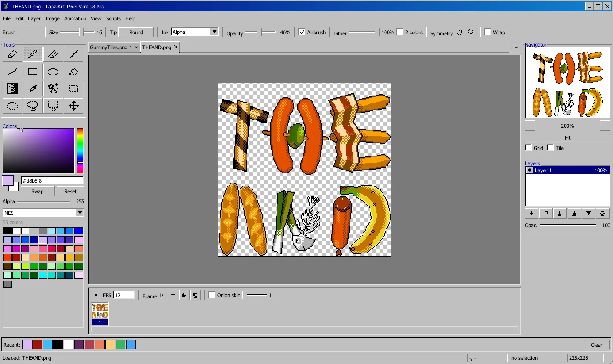Play the animation
The image size is (613, 364).
95,295
